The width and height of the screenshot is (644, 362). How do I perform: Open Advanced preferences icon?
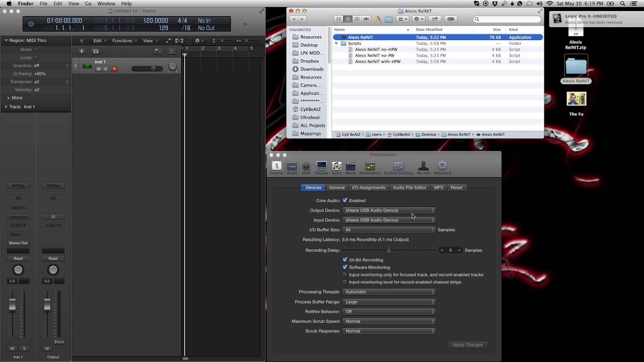coord(442,168)
